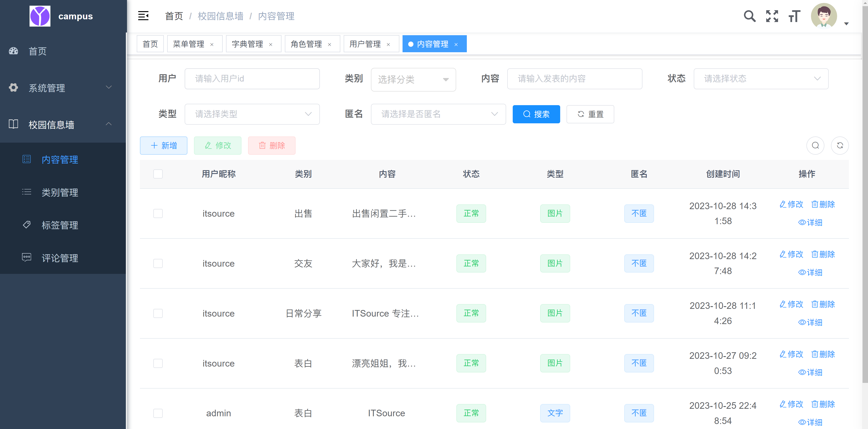Viewport: 868px width, 429px height.
Task: Click the blue 搜索 button
Action: tap(536, 114)
